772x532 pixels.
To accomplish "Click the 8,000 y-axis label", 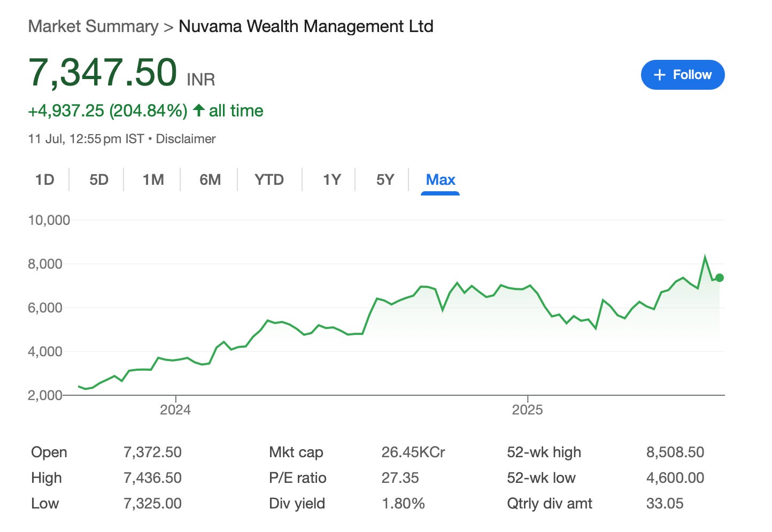I will (x=45, y=264).
